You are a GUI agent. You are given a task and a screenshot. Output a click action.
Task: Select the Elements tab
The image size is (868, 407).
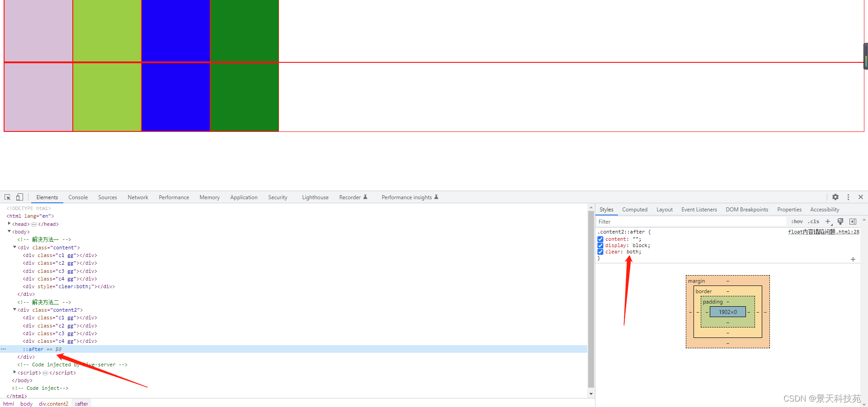pyautogui.click(x=47, y=197)
